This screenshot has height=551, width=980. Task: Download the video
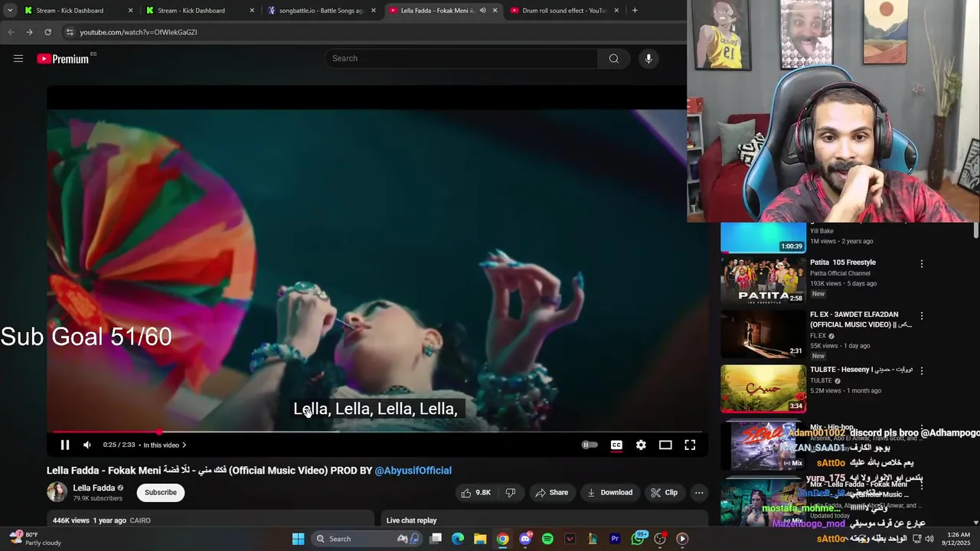[609, 493]
